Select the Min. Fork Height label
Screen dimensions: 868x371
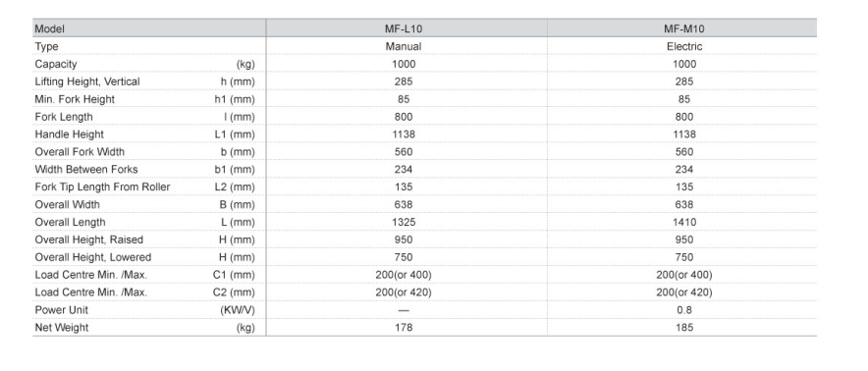tap(75, 100)
